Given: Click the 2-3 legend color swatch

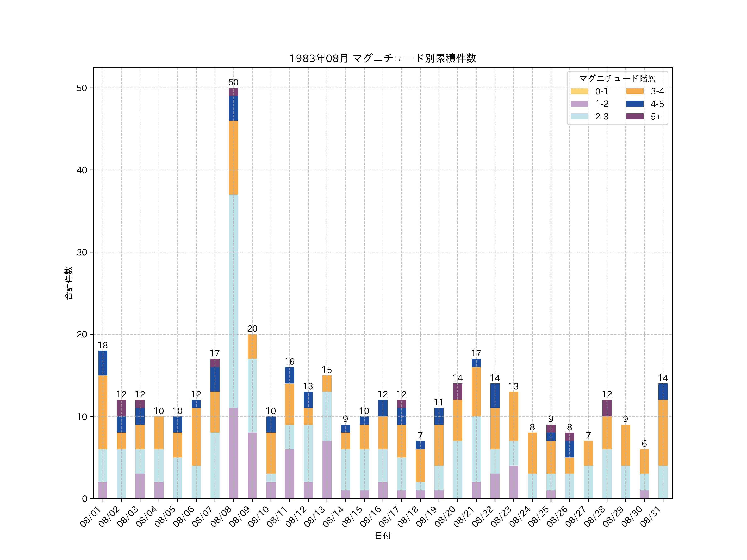Looking at the screenshot, I should point(579,116).
